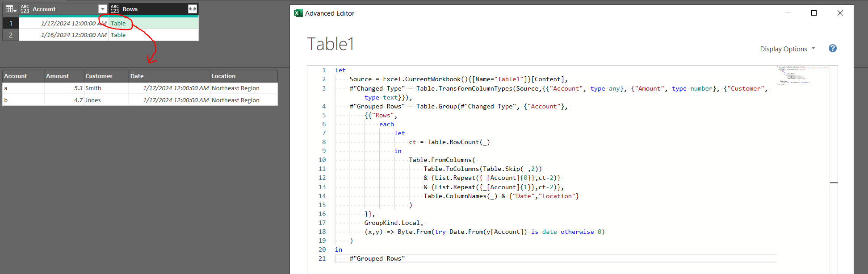
Task: Click the table select-all corner icon
Action: (x=11, y=9)
